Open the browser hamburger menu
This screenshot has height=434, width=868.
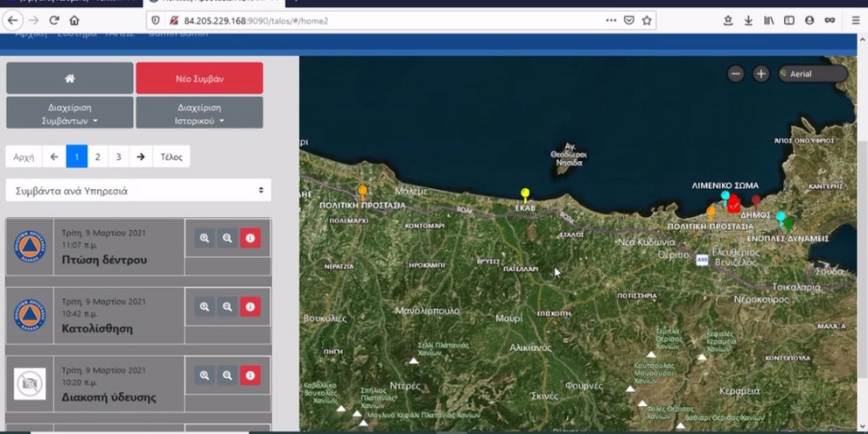856,20
